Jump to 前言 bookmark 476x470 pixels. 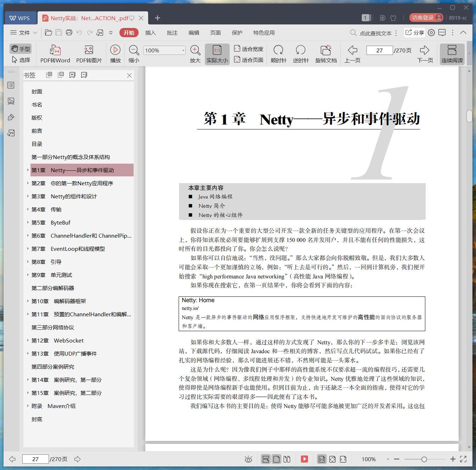[x=37, y=131]
